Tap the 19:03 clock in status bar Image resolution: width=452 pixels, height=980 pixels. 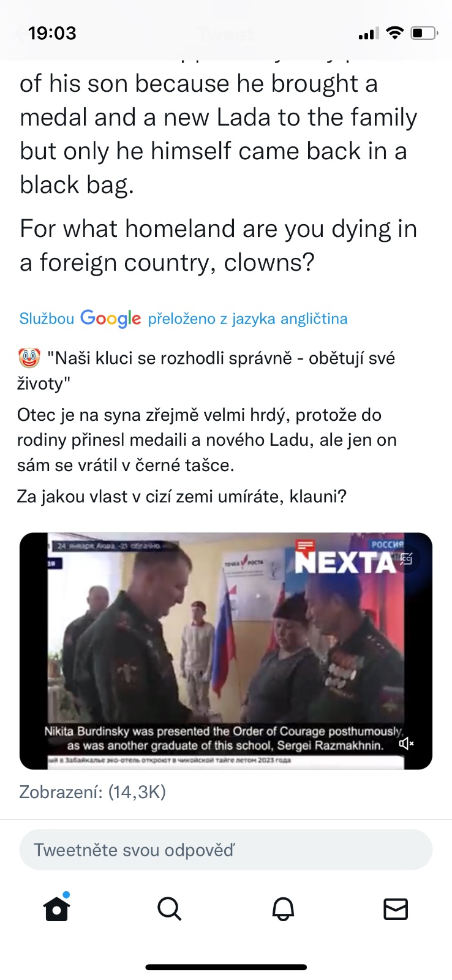(52, 33)
